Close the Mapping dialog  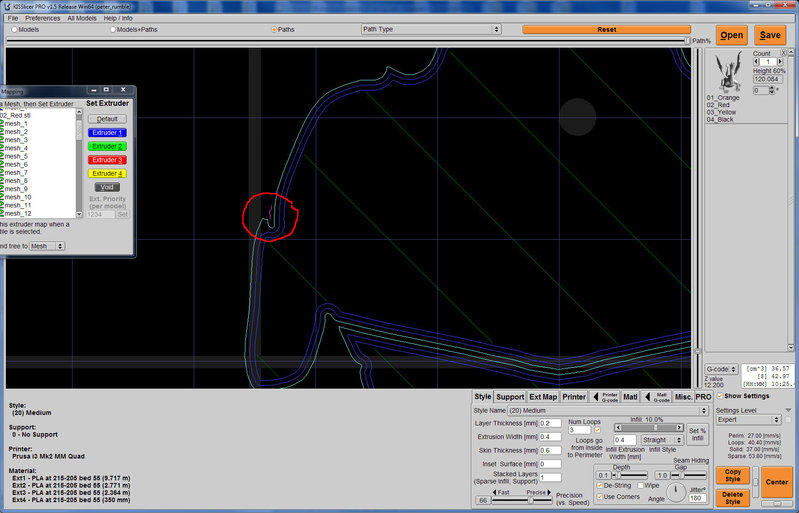(123, 90)
